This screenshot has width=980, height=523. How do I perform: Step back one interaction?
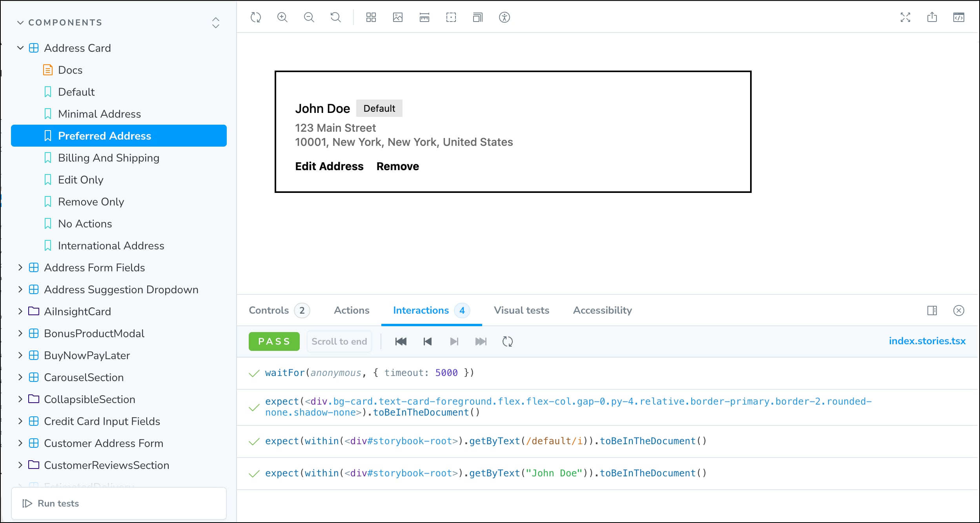pos(428,341)
